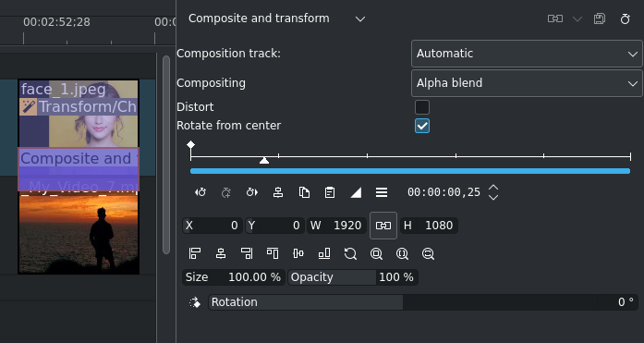Click the Distort label text
This screenshot has width=644, height=343.
(195, 107)
